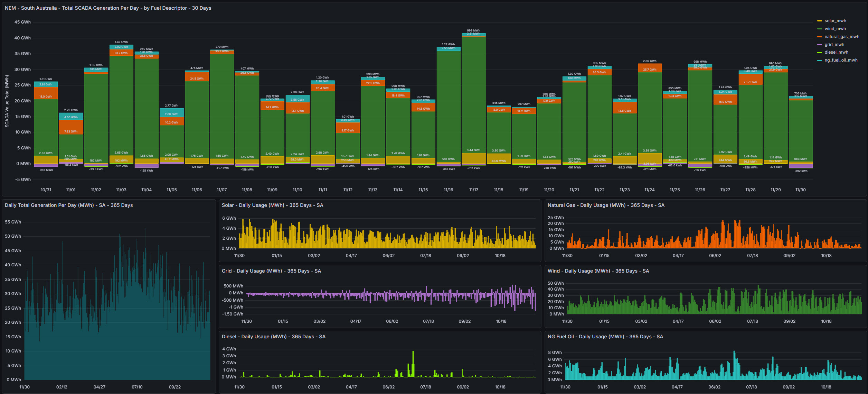Click the 11/16 stacked bar in top chart
The image size is (868, 394).
(448, 104)
